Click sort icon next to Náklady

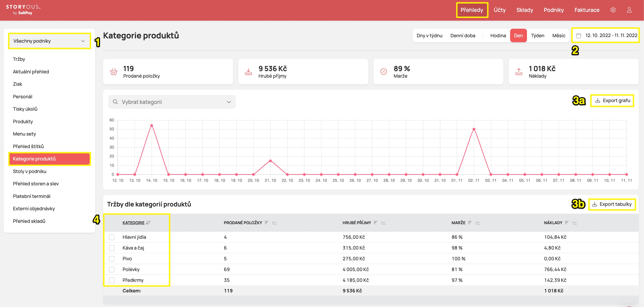coord(567,222)
